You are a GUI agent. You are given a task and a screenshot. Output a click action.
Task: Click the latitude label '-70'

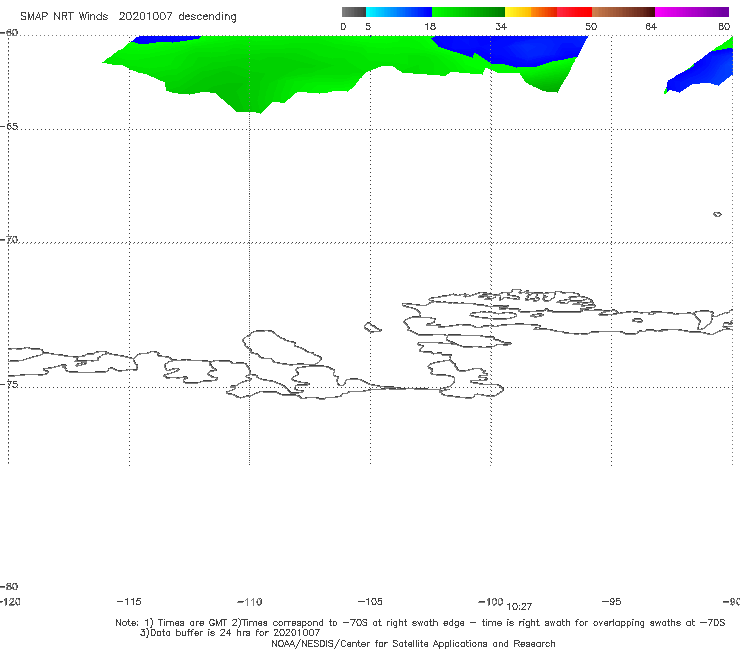point(9,240)
